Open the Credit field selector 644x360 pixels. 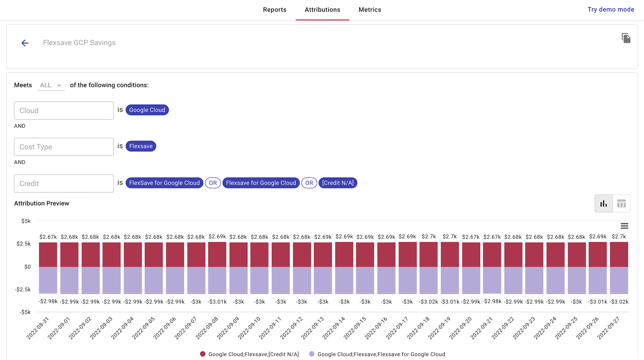pos(64,183)
